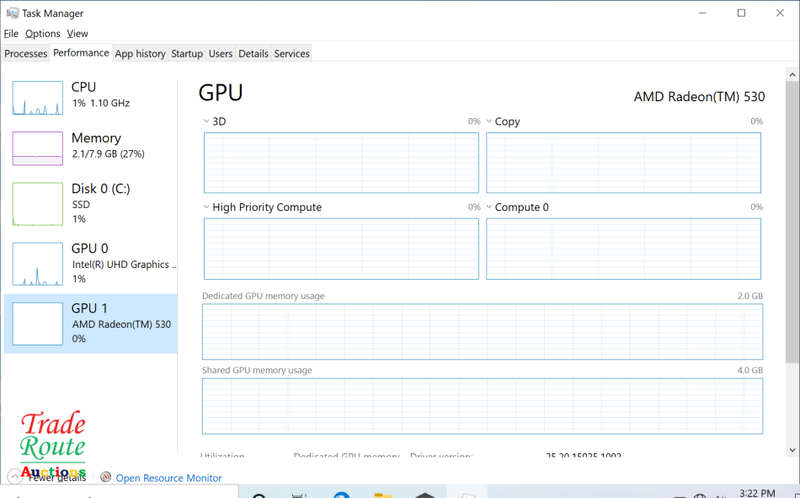Click the High Priority Compute graph
The image size is (800, 498).
pos(341,248)
